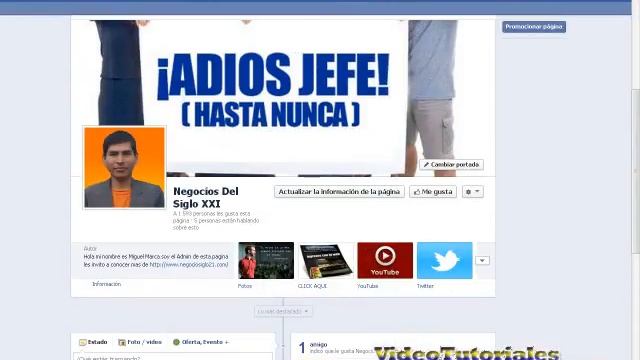Click the status text input field
This screenshot has height=360, width=640.
(x=173, y=357)
